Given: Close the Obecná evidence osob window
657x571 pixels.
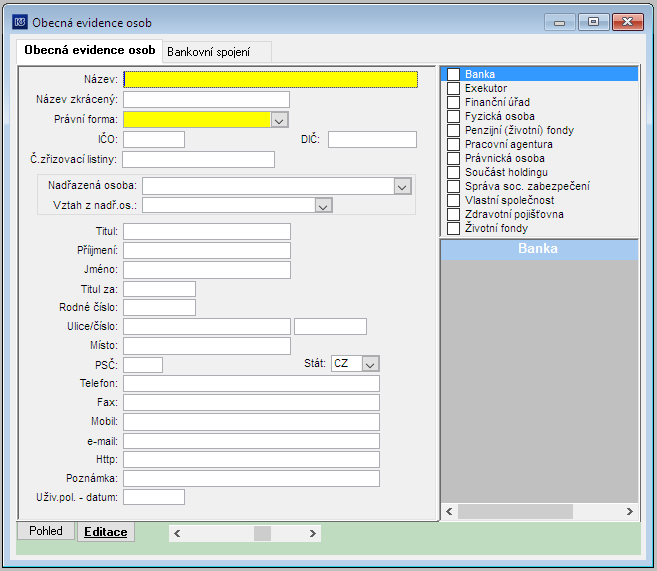Looking at the screenshot, I should [x=627, y=22].
